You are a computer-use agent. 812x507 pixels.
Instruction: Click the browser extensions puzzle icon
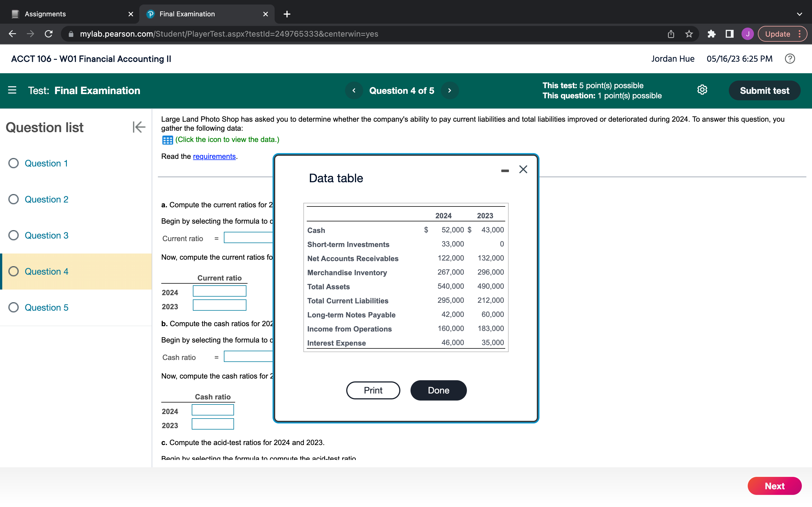[711, 34]
